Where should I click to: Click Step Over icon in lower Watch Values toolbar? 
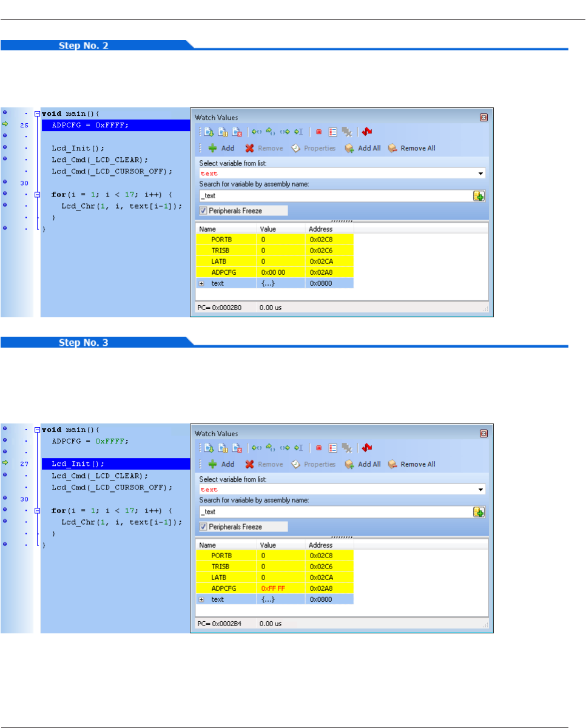point(271,448)
